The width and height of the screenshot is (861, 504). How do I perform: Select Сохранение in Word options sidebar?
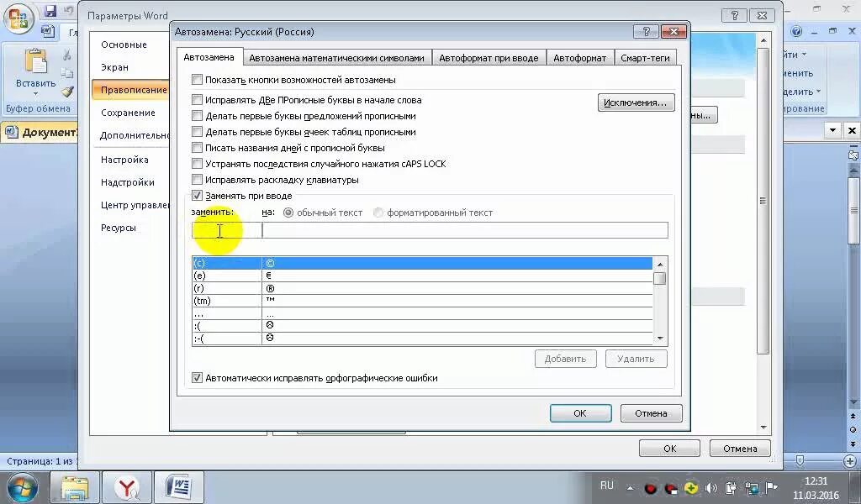click(x=128, y=113)
